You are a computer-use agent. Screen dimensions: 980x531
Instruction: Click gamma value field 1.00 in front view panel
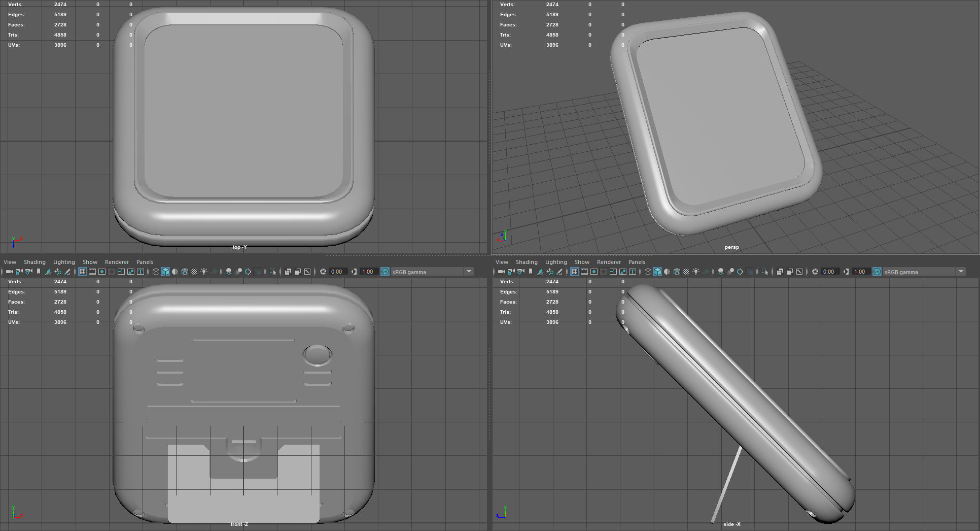369,272
